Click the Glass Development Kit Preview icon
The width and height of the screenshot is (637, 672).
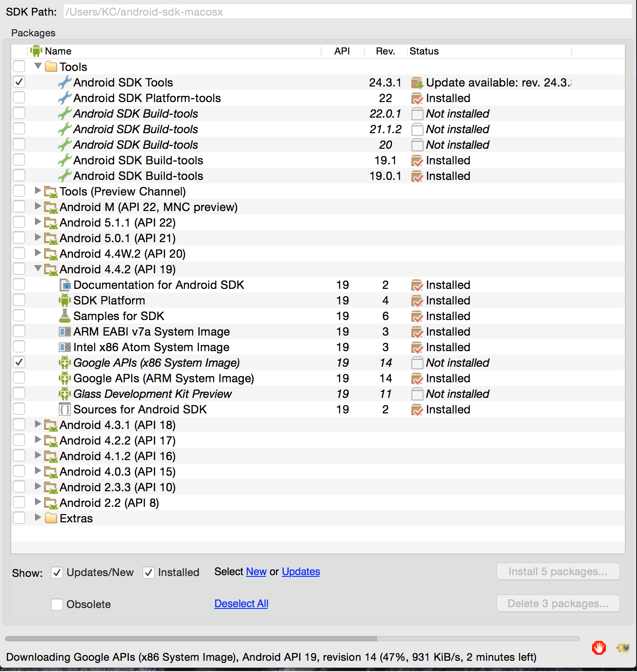65,394
